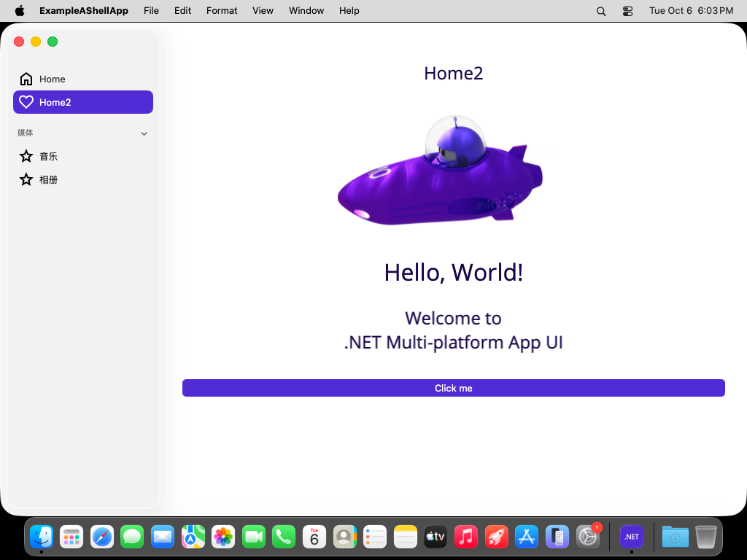Open System Settings from the Dock

[588, 537]
